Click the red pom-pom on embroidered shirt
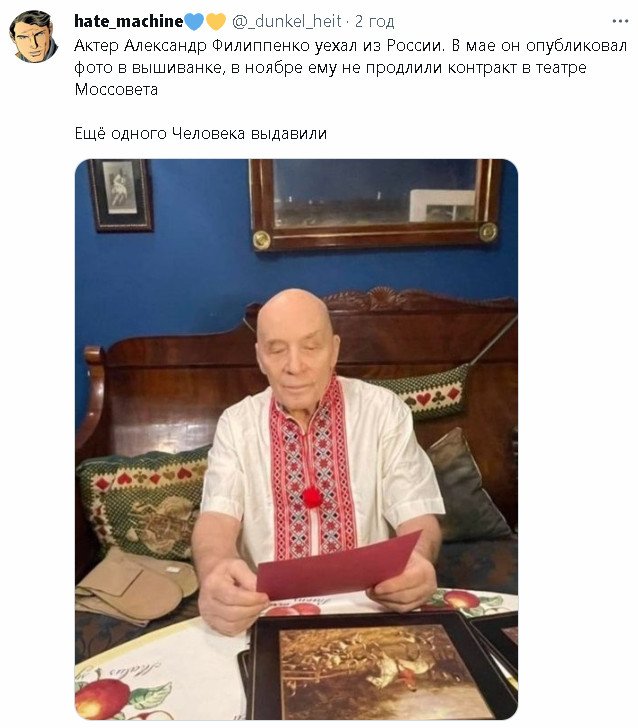Image resolution: width=638 pixels, height=728 pixels. [312, 496]
